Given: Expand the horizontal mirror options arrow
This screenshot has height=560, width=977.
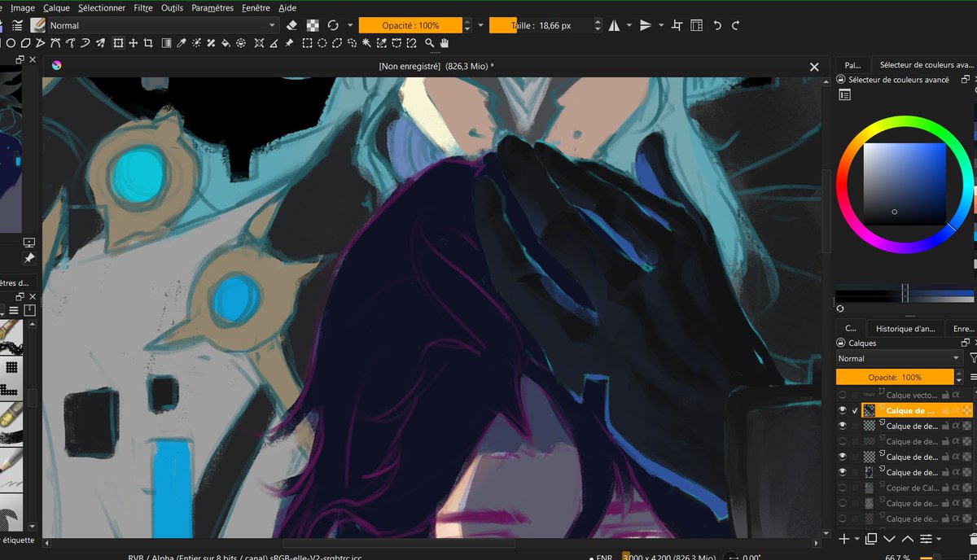Looking at the screenshot, I should tap(629, 25).
